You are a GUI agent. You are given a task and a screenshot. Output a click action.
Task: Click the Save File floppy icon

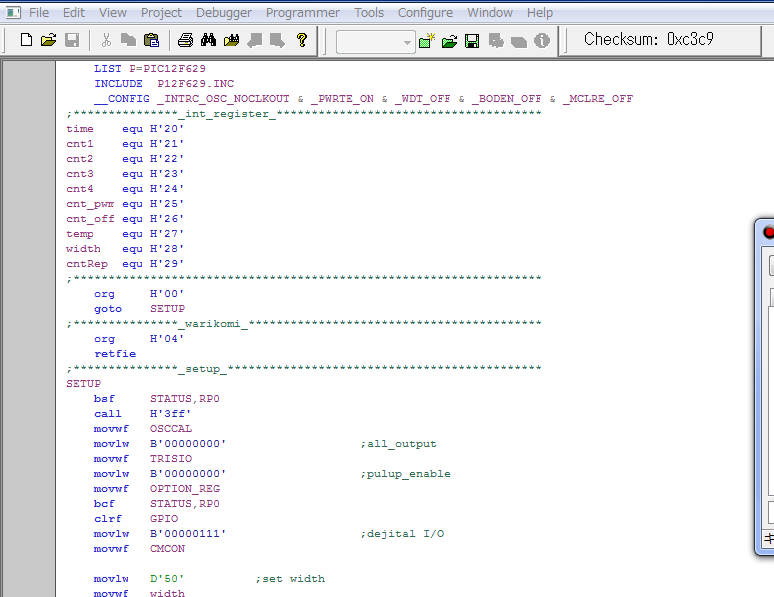tap(72, 41)
